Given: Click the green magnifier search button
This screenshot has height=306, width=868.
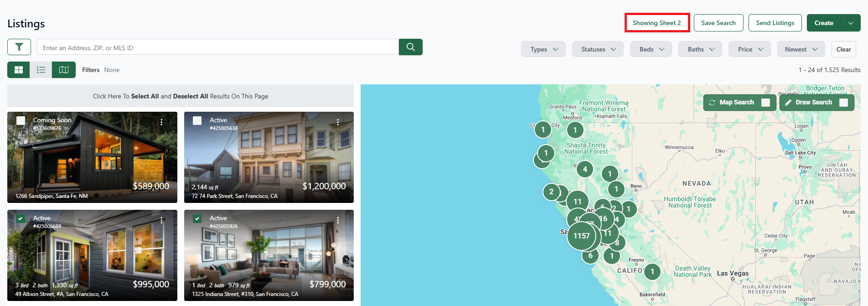Looking at the screenshot, I should 410,47.
